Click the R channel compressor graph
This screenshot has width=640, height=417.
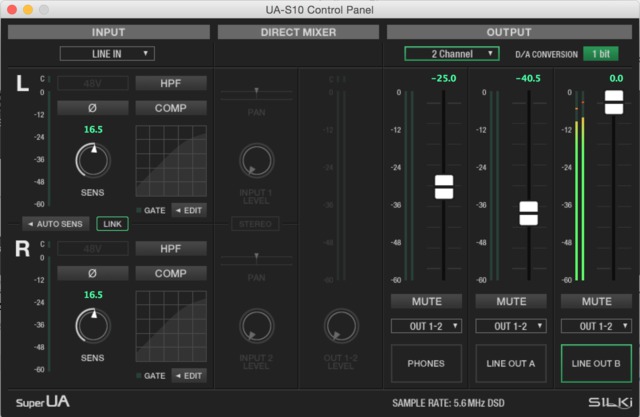(171, 327)
